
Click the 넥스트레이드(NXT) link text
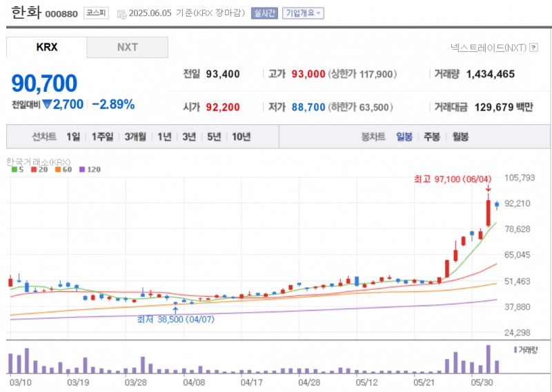coord(489,47)
